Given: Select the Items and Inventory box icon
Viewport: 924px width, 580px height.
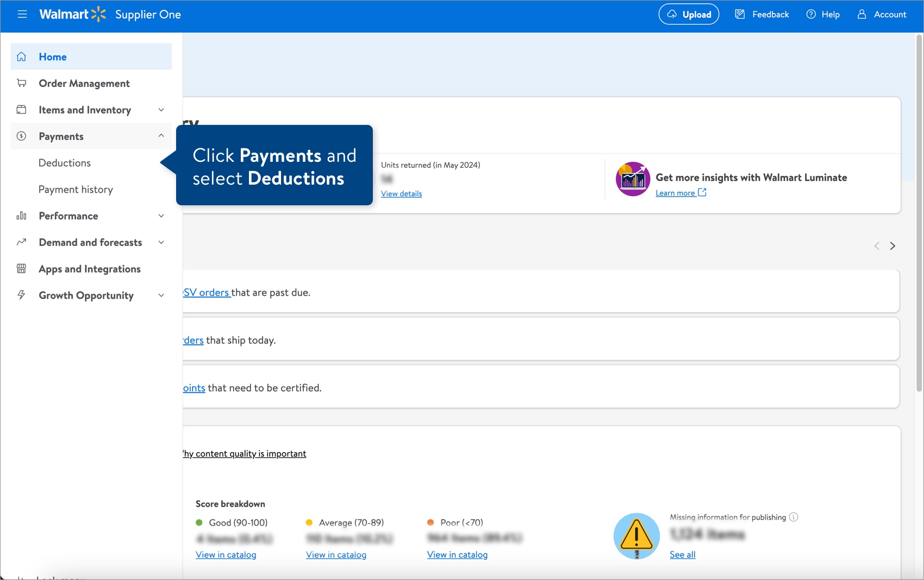Looking at the screenshot, I should 21,109.
